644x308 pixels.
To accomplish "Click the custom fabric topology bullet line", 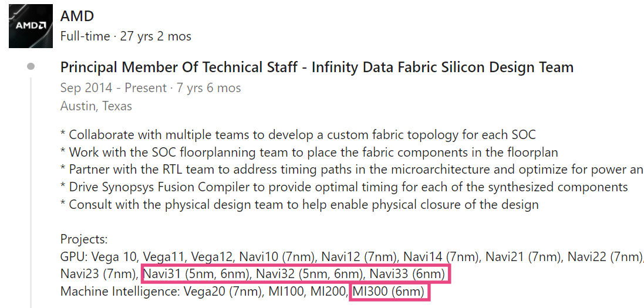I will (298, 134).
